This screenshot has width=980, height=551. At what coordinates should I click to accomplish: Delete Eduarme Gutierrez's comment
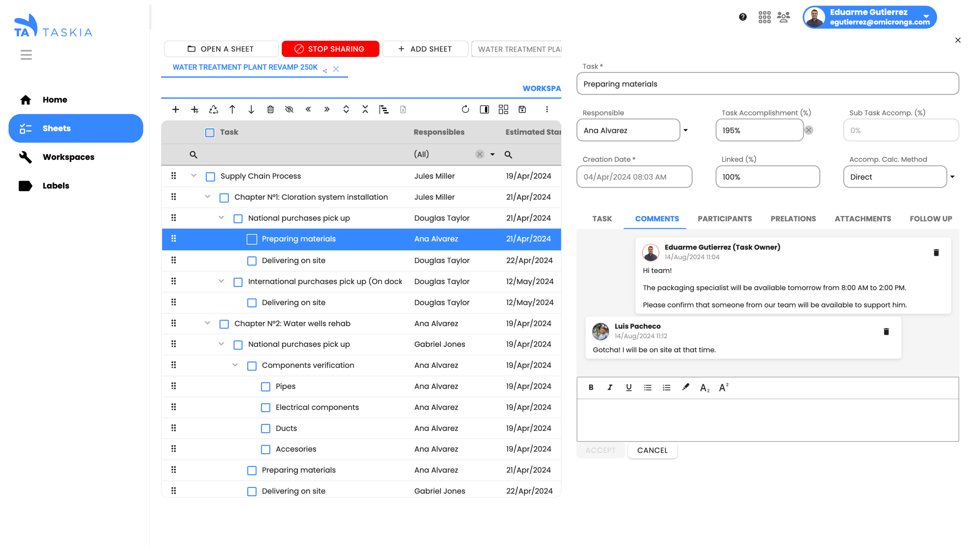[936, 253]
